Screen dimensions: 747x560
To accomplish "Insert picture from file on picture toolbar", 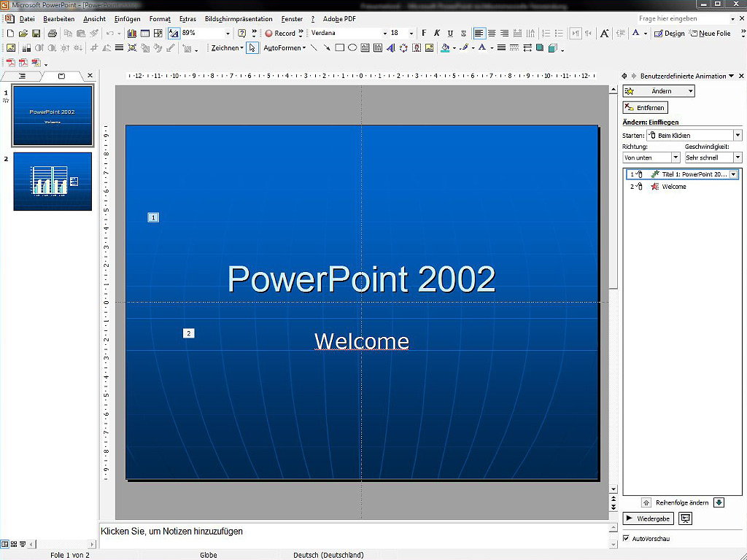I will click(x=10, y=47).
